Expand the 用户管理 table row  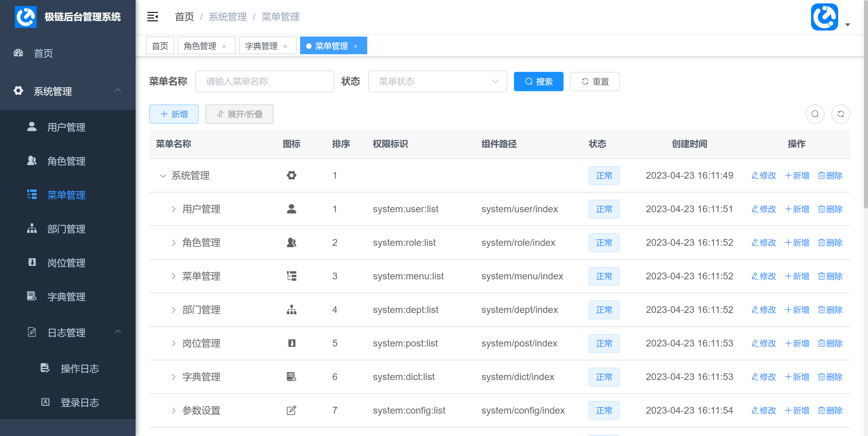[x=174, y=209]
